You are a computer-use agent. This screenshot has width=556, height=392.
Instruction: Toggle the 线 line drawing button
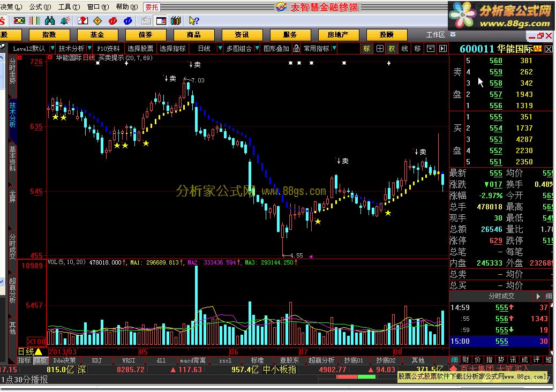(x=404, y=49)
